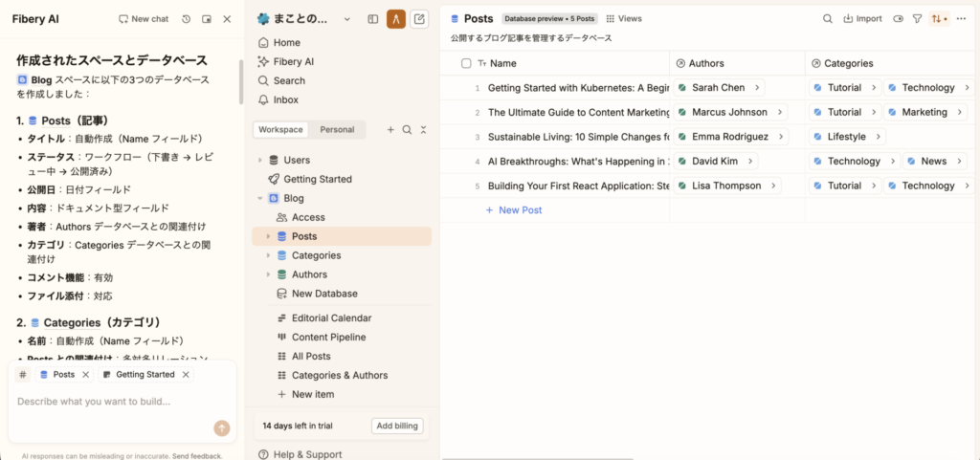Open the filter icon in Posts toolbar
The height and width of the screenshot is (460, 980).
917,19
